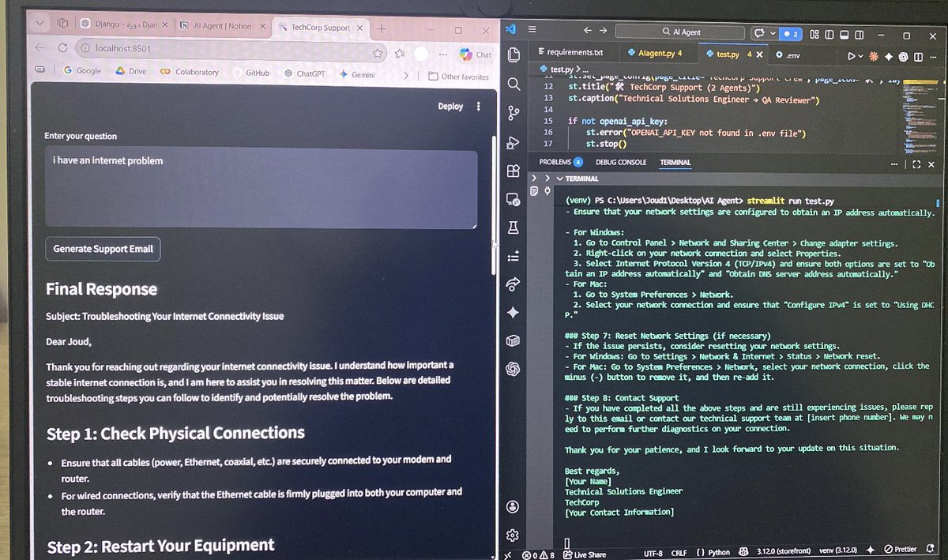Viewport: 948px width, 560px height.
Task: Open PROBLEMS panel tab
Action: coord(561,162)
